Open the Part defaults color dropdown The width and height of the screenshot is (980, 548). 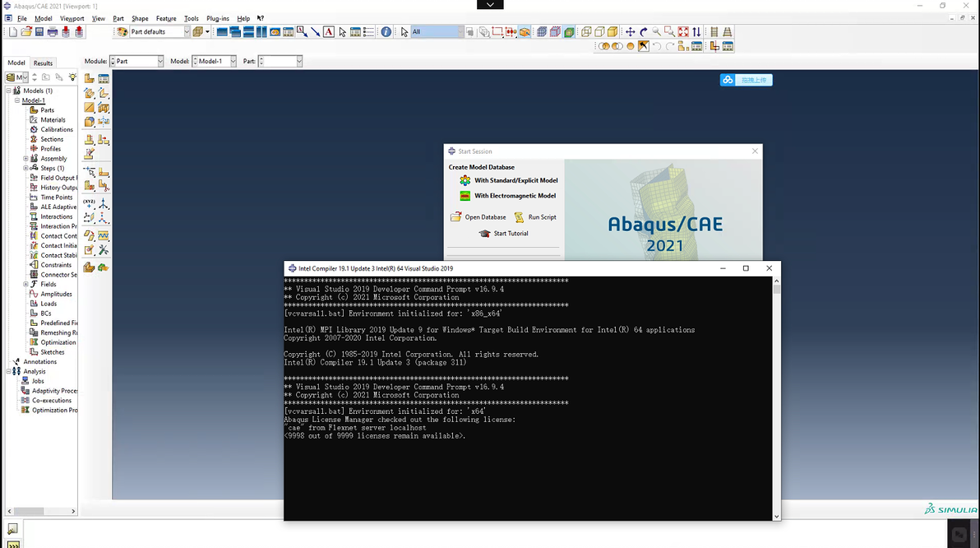(x=159, y=32)
